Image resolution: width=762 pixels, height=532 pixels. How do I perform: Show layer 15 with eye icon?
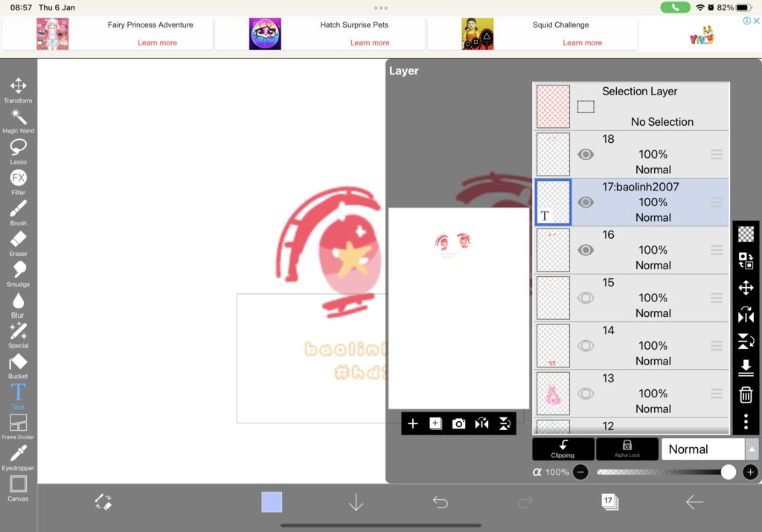point(586,298)
